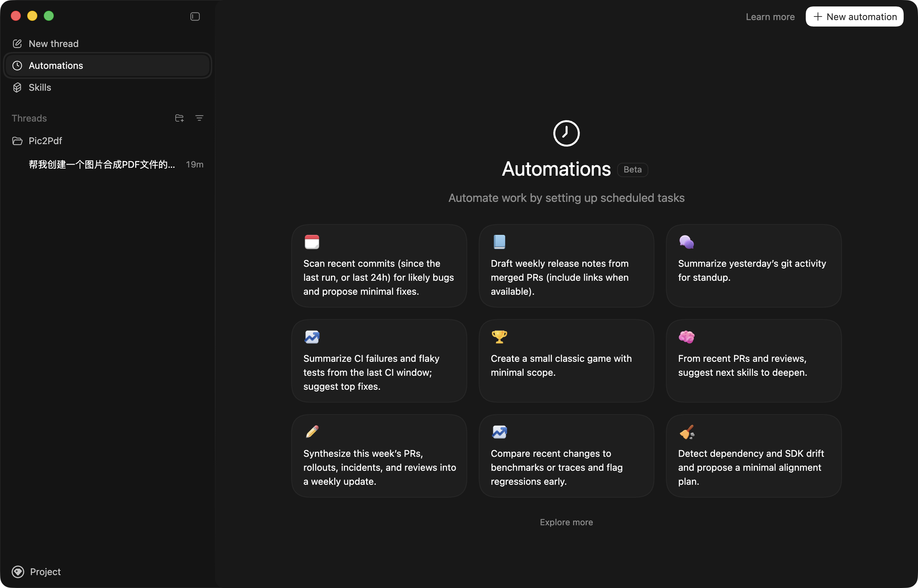Screen dimensions: 918x588
Task: Click Explore more below the cards
Action: tap(566, 522)
